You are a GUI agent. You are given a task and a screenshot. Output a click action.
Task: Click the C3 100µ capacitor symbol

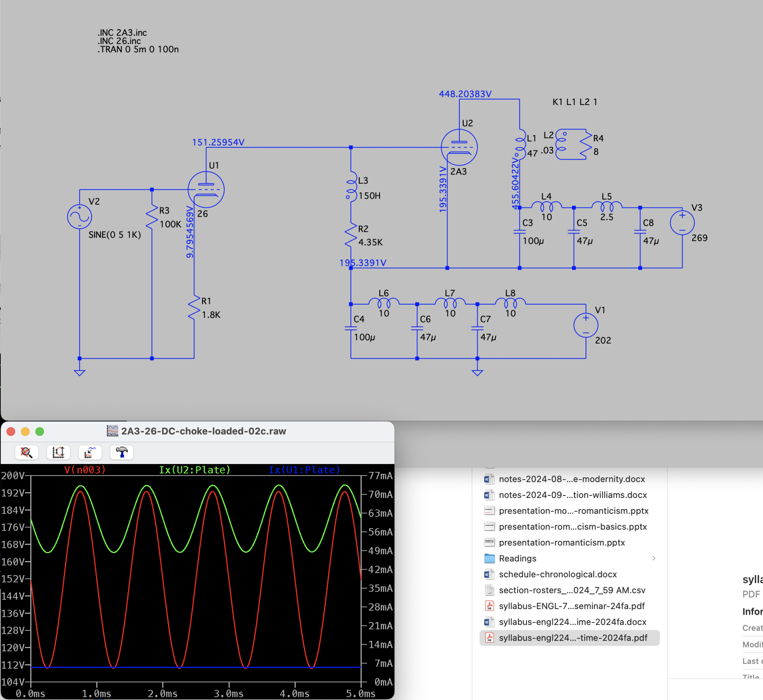(x=519, y=232)
